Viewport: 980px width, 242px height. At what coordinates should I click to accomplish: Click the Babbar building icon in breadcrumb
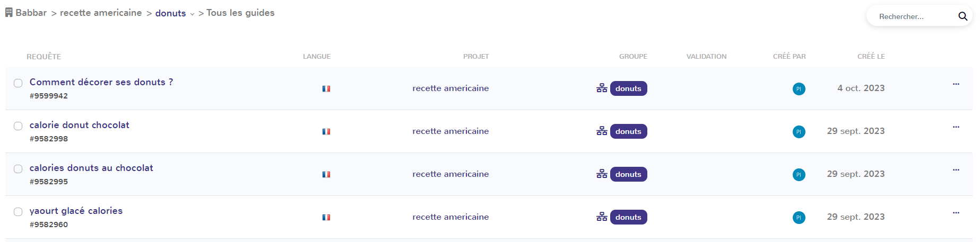pyautogui.click(x=9, y=12)
